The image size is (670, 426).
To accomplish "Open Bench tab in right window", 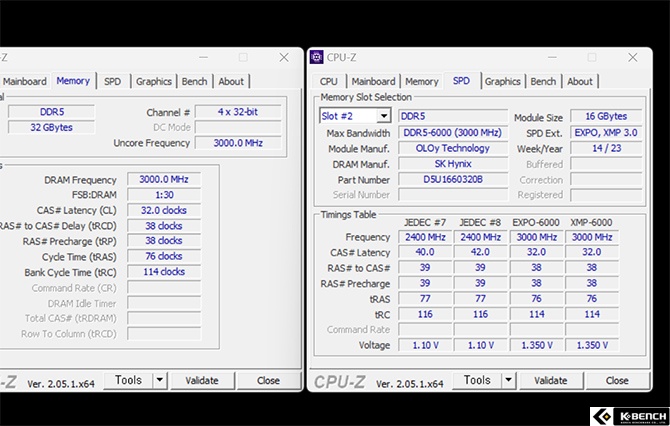I will tap(543, 81).
